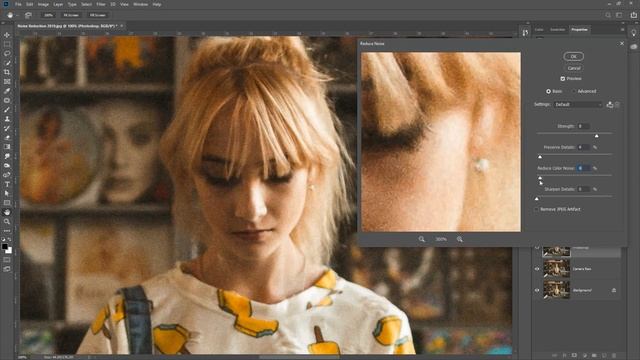Toggle Quick Mask mode icon

click(7, 260)
